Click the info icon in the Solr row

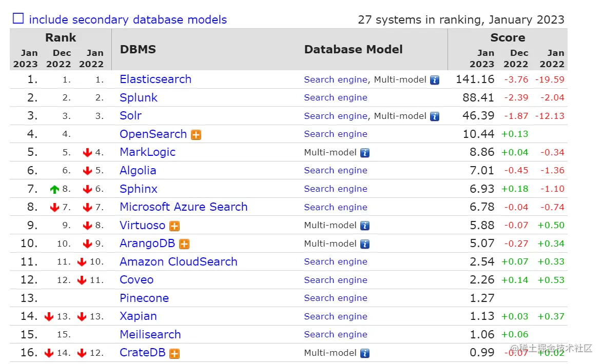(435, 116)
